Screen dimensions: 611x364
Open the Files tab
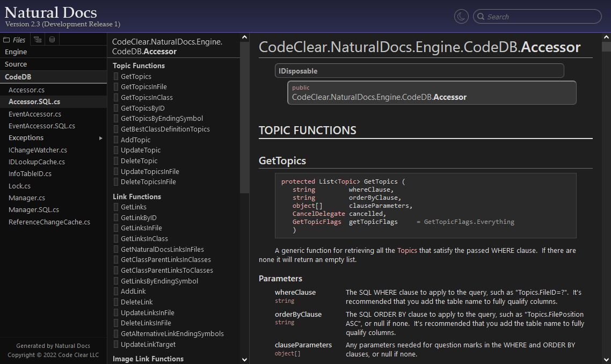click(14, 39)
